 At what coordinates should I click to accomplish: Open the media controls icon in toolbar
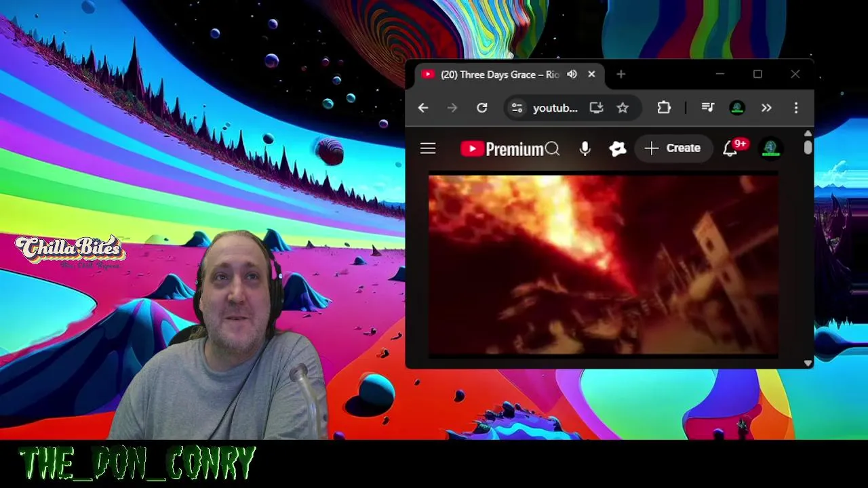pos(708,108)
